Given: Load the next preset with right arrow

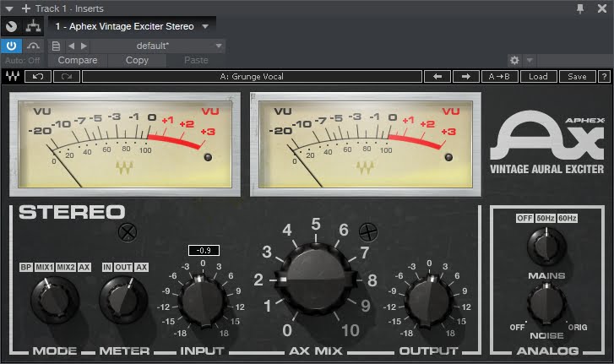Looking at the screenshot, I should pyautogui.click(x=465, y=76).
